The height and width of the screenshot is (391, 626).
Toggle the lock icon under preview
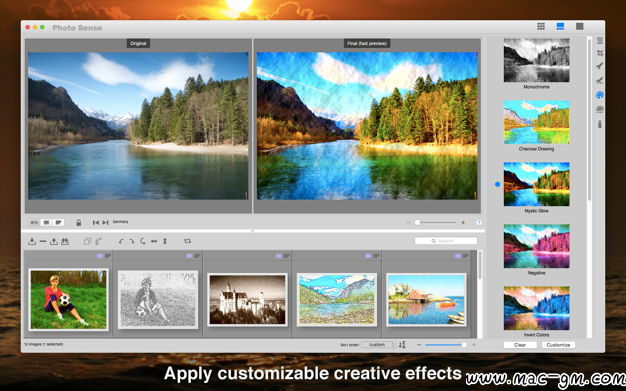pos(79,222)
